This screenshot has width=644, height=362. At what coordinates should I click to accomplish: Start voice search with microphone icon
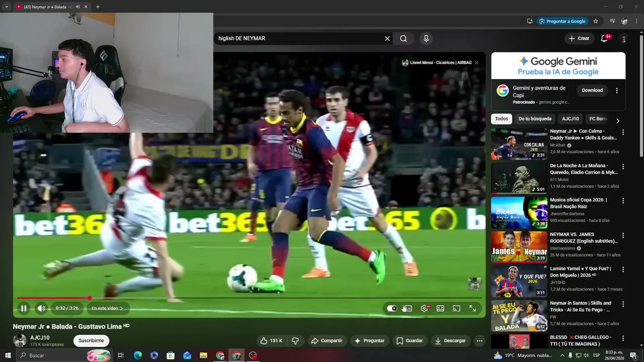pos(426,39)
